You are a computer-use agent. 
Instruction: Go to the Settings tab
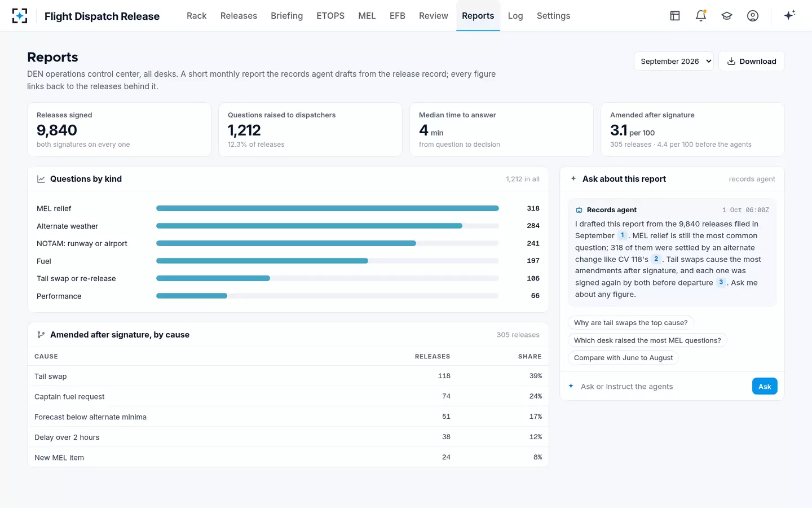tap(553, 16)
